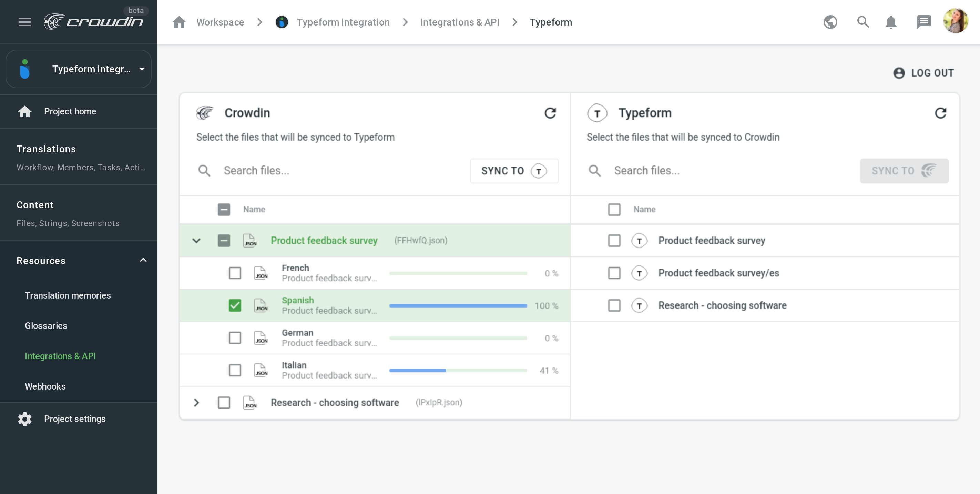Click the LOG OUT button

pos(923,73)
